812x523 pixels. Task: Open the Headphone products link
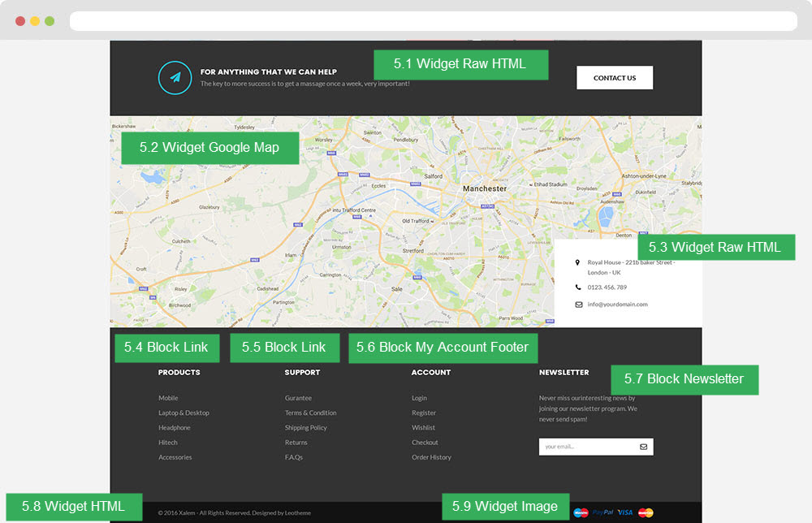click(x=175, y=428)
